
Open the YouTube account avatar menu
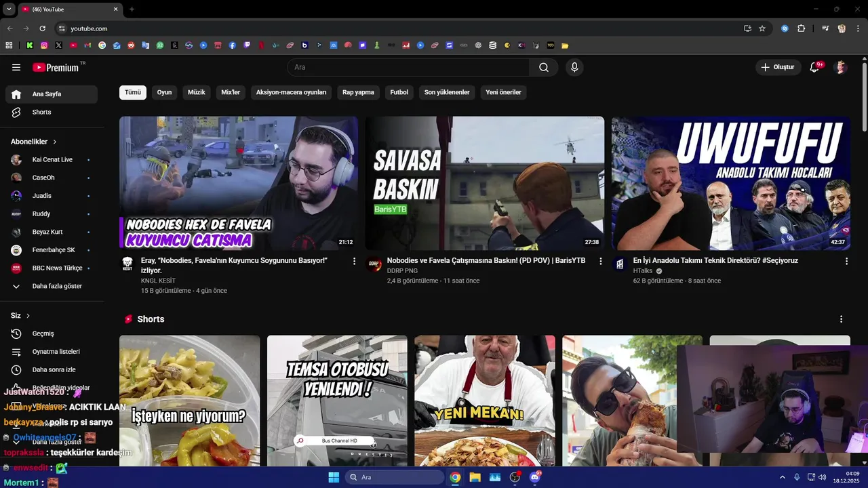841,67
